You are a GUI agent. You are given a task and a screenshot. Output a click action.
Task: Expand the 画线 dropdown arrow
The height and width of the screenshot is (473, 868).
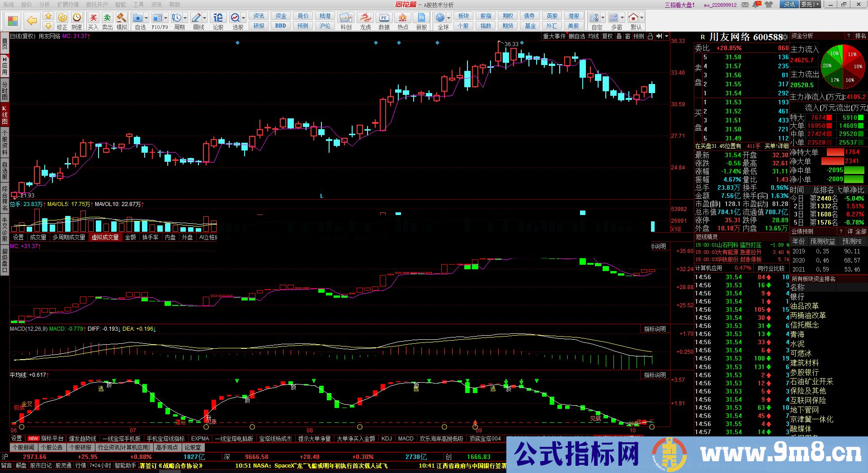click(x=205, y=18)
